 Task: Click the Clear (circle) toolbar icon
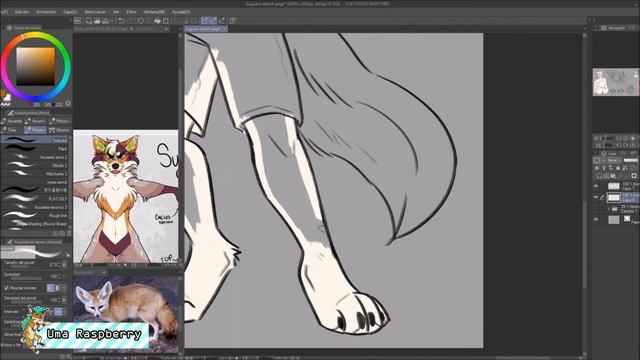[x=141, y=21]
